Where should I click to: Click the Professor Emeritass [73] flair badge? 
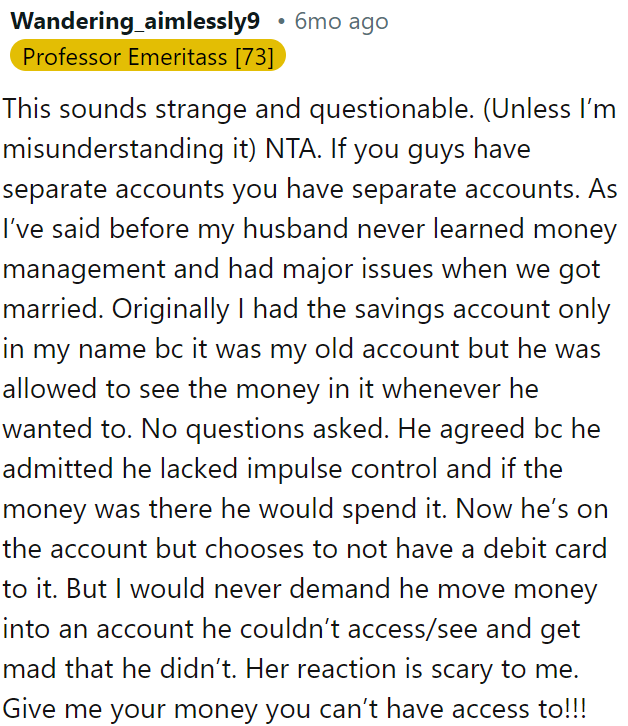coord(148,56)
